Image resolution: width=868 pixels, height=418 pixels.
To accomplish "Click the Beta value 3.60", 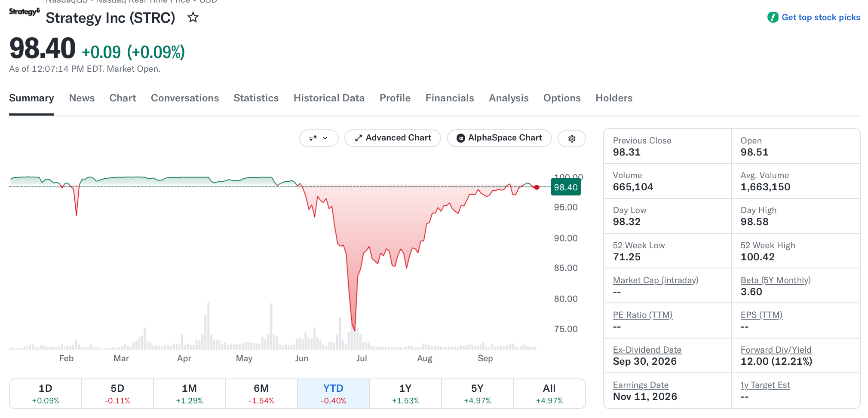I will [751, 292].
